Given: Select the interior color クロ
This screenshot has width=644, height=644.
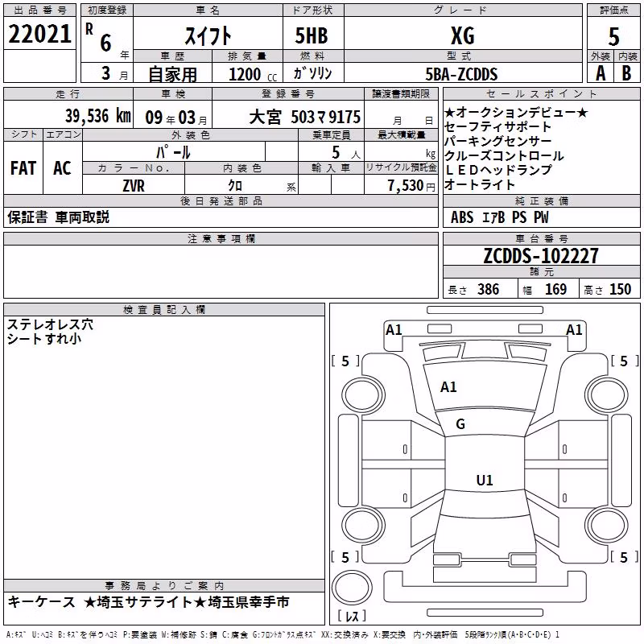Looking at the screenshot, I should point(235,186).
